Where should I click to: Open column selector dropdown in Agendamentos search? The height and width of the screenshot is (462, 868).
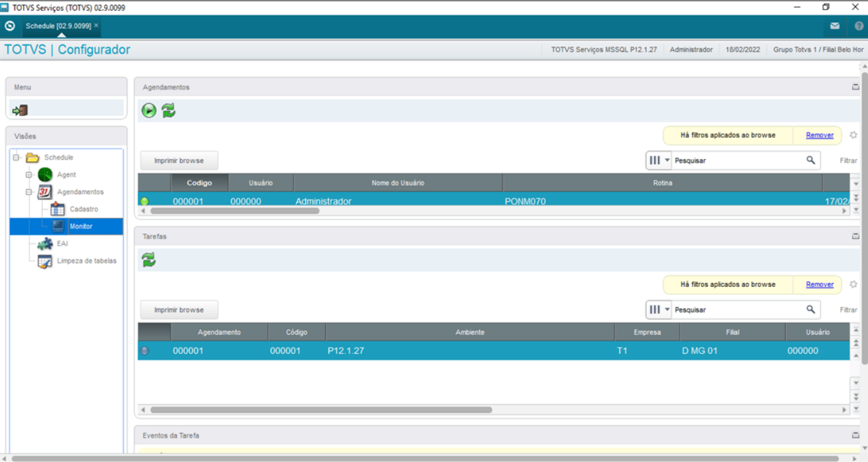pyautogui.click(x=659, y=160)
